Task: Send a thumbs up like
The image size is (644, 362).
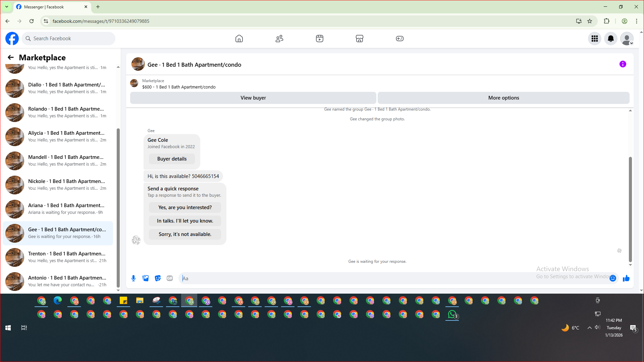Action: (x=626, y=278)
